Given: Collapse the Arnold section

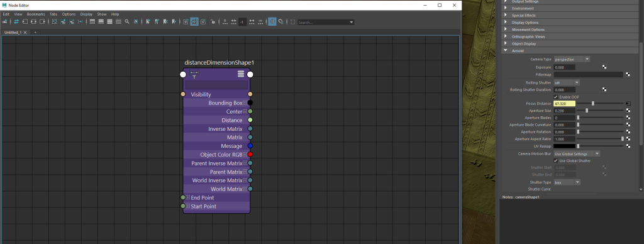Looking at the screenshot, I should click(x=506, y=50).
